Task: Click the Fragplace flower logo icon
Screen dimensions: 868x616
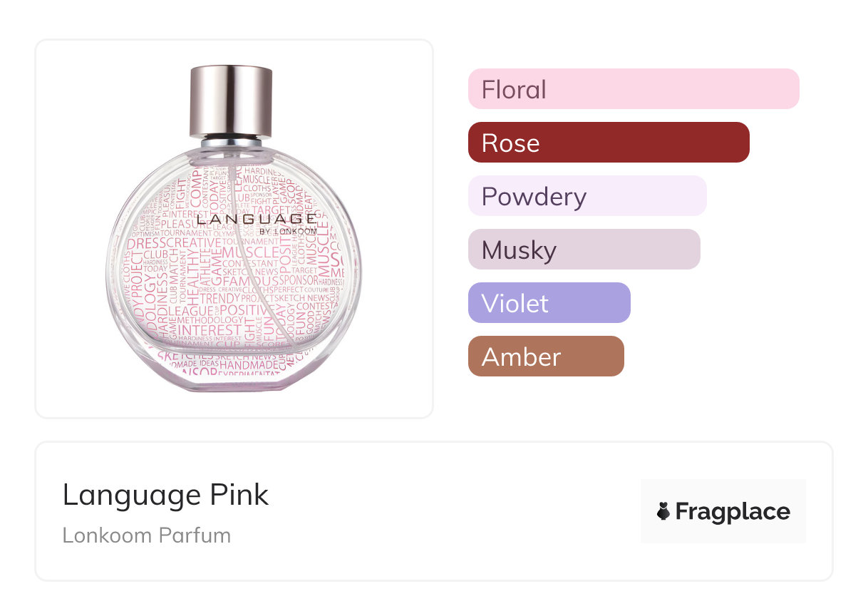Action: 663,511
